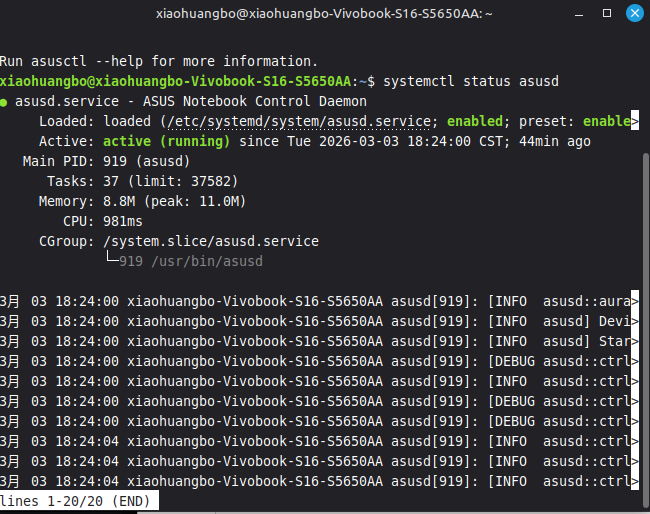Click the truncation marker after asusd::aura
The height and width of the screenshot is (514, 650).
tap(635, 301)
